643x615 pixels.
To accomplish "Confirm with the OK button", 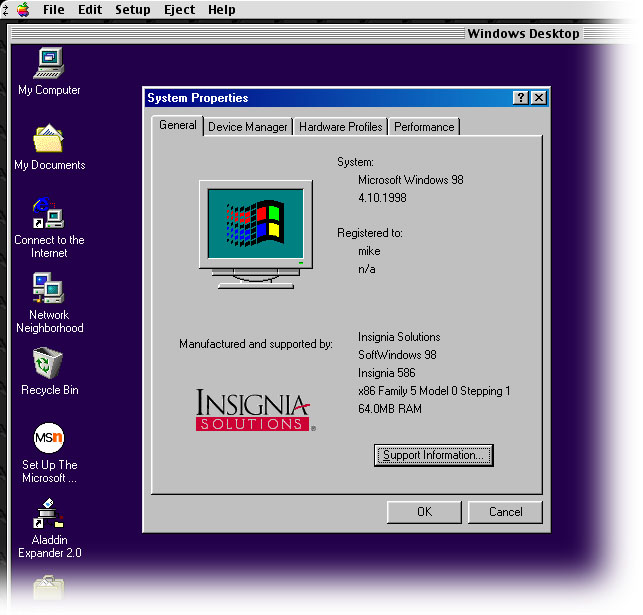I will click(424, 512).
